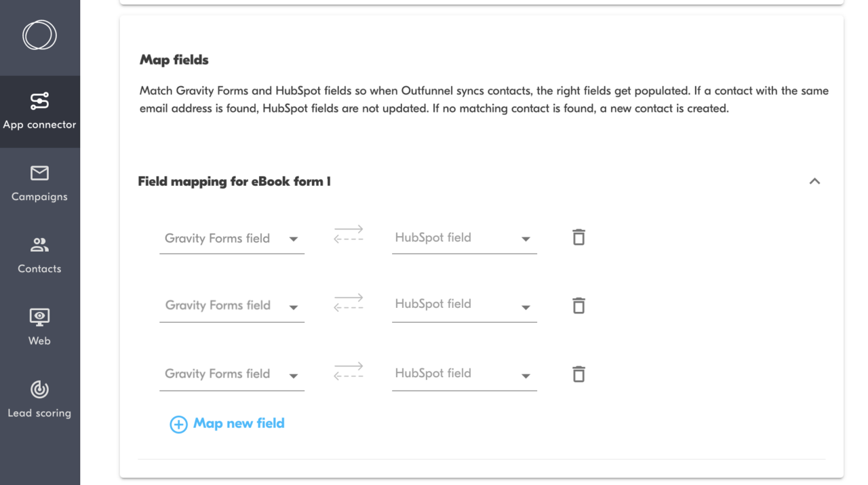Viewport: 868px width, 485px height.
Task: Delete the first field mapping row
Action: tap(578, 237)
